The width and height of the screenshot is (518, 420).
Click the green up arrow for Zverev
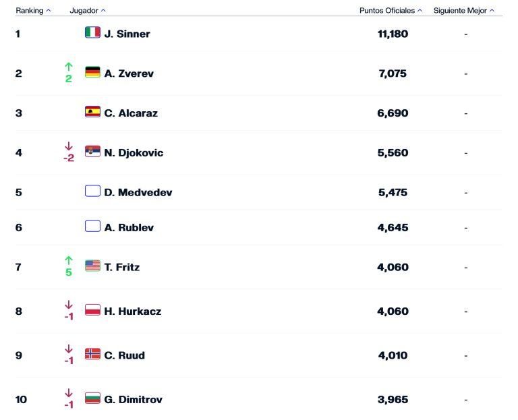pos(69,67)
